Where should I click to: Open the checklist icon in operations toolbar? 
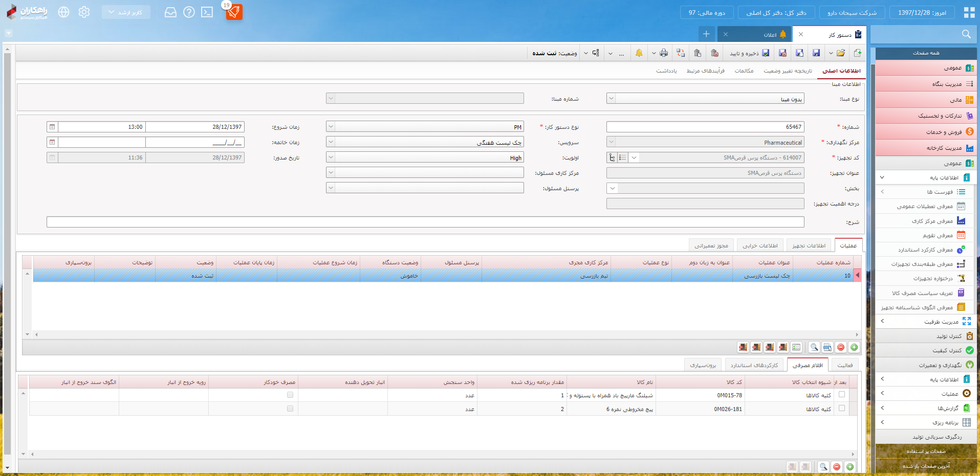(x=796, y=347)
